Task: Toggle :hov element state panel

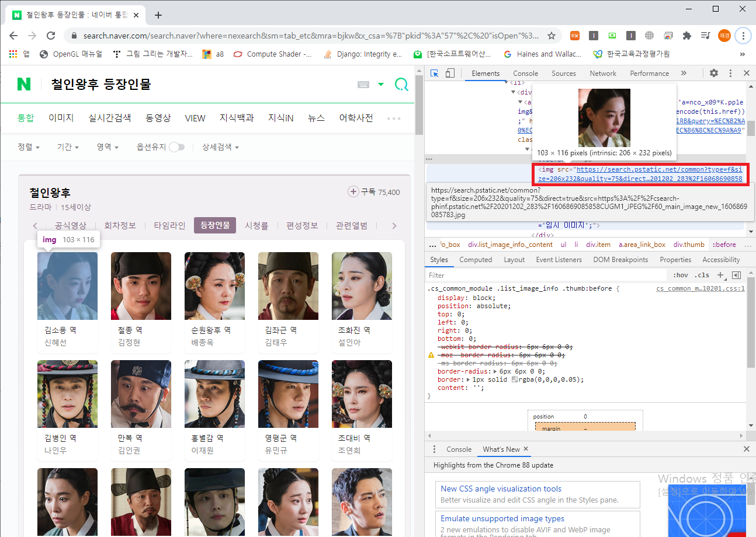Action: click(681, 275)
